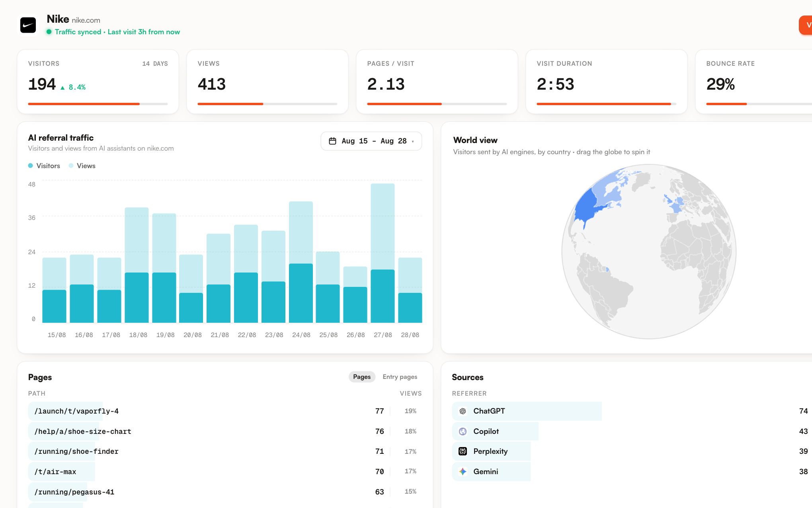Click the 27/08 bar in the chart
The image size is (812, 508).
tap(383, 253)
